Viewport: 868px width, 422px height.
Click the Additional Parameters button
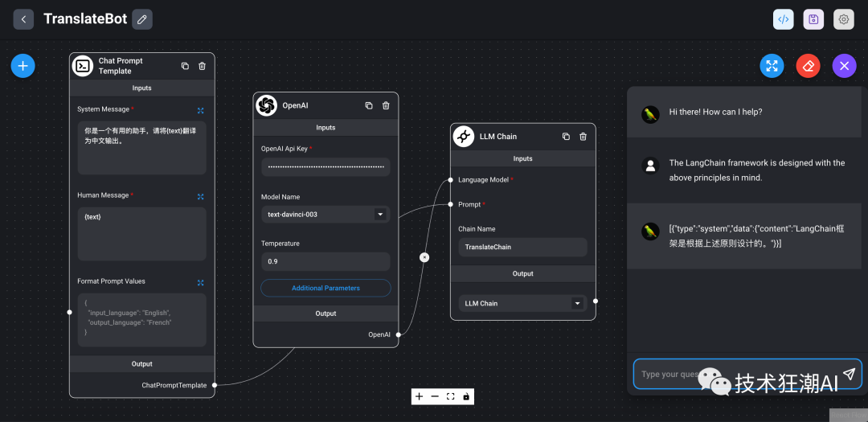(x=325, y=288)
